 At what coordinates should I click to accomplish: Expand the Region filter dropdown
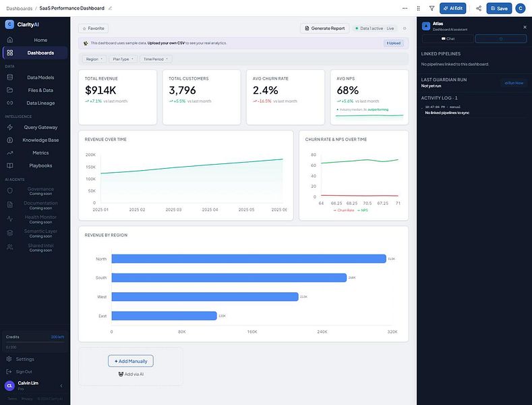pyautogui.click(x=94, y=59)
